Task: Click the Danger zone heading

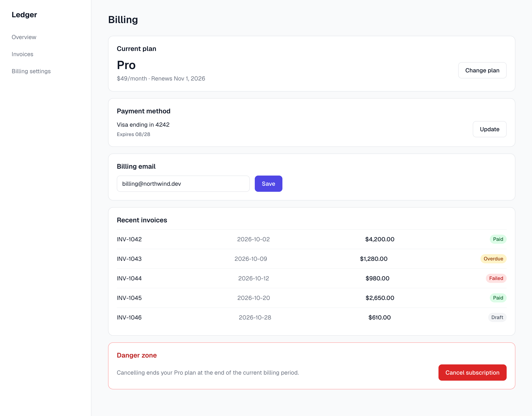Action: 137,355
